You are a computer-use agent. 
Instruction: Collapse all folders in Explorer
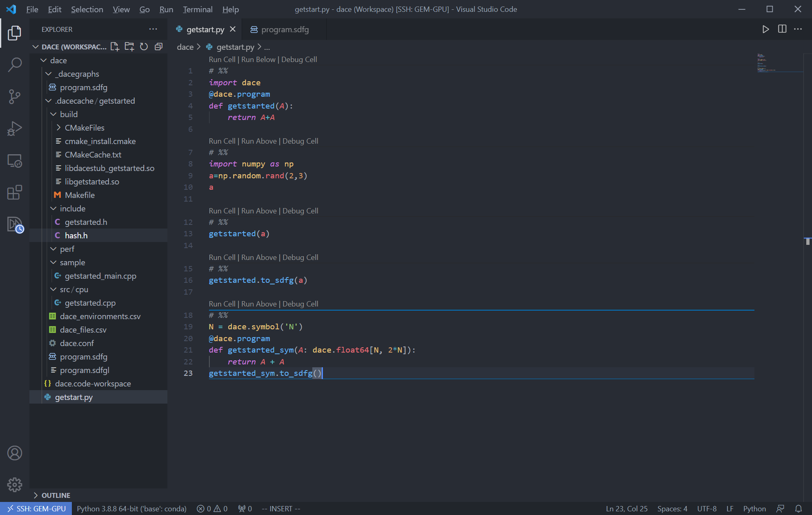click(x=158, y=47)
